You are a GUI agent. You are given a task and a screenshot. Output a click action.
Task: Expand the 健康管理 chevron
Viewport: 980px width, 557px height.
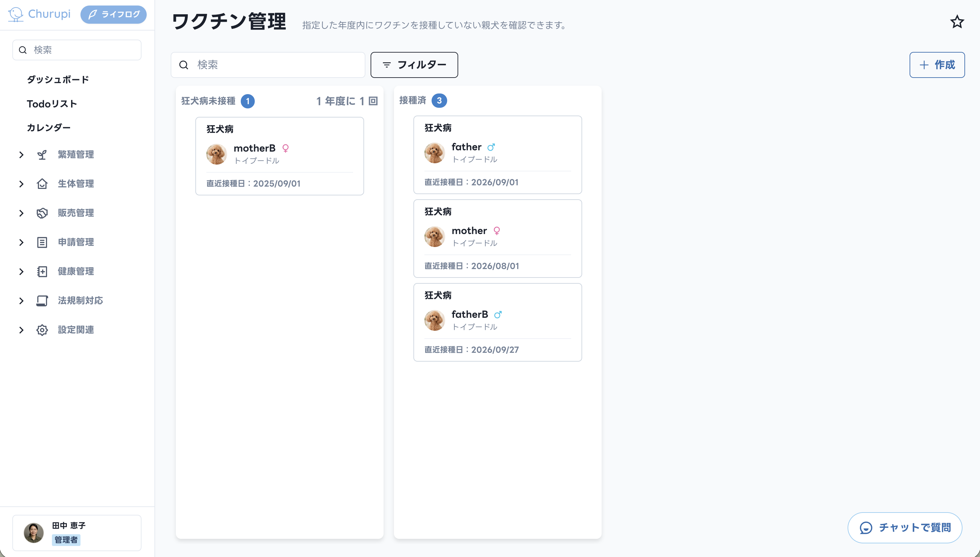[x=21, y=272]
